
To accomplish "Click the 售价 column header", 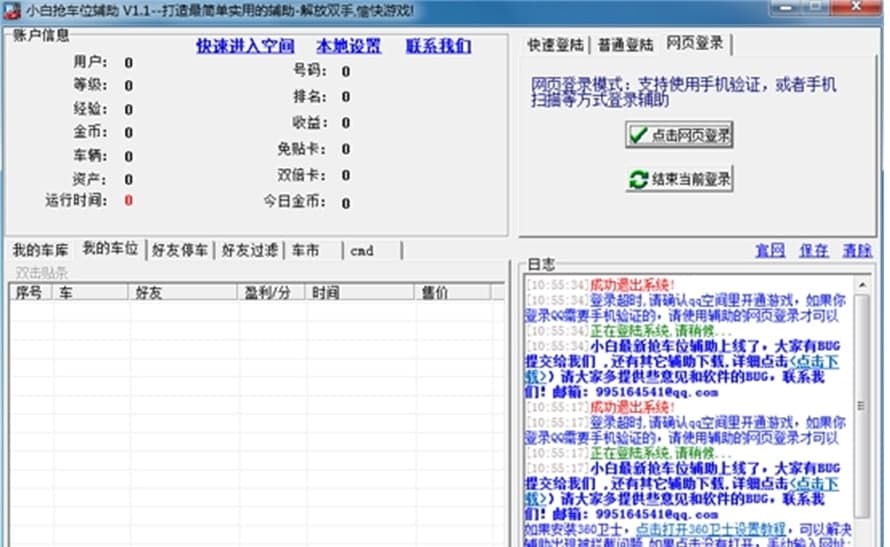I will pos(452,292).
